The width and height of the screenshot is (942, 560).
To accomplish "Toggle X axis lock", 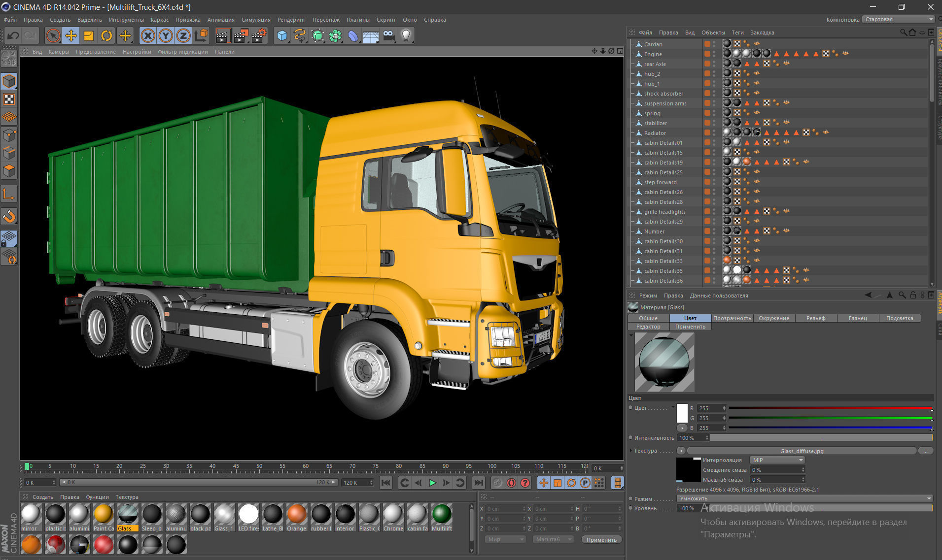I will pos(148,36).
